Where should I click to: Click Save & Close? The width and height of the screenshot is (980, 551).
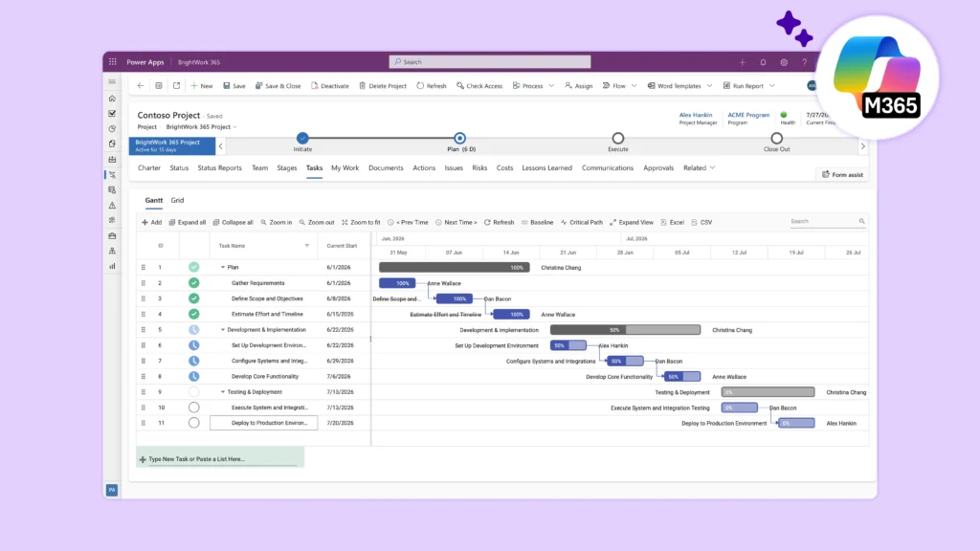(x=278, y=85)
